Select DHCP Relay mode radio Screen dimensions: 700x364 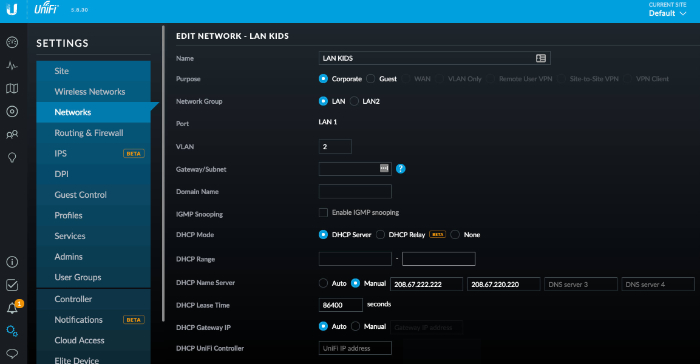pos(380,234)
